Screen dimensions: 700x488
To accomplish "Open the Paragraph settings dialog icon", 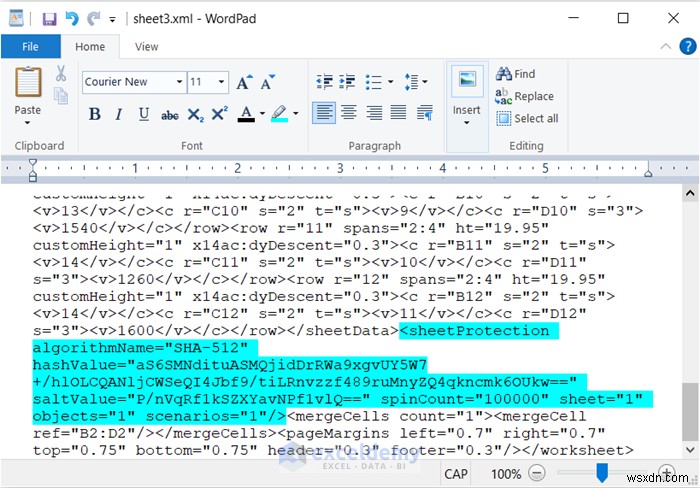I will pyautogui.click(x=425, y=113).
